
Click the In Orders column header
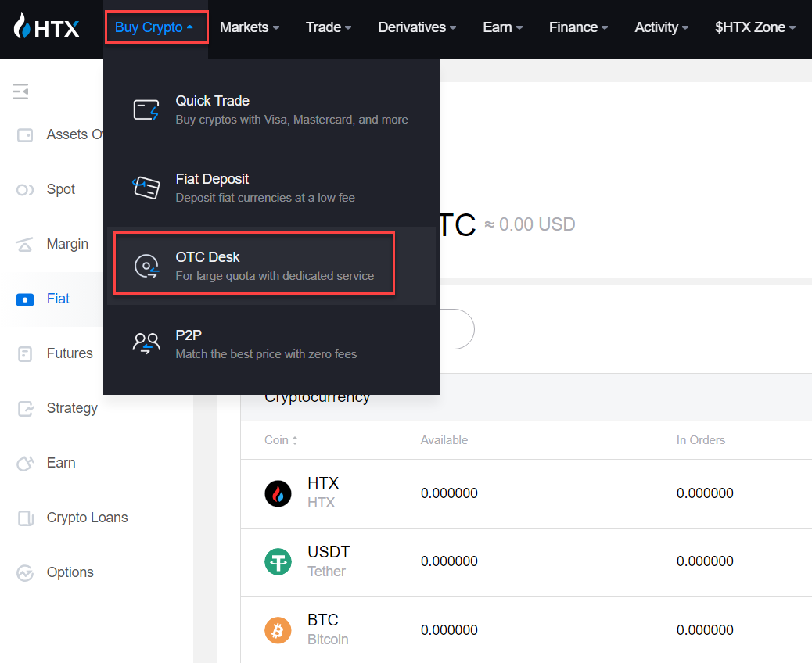(x=701, y=440)
